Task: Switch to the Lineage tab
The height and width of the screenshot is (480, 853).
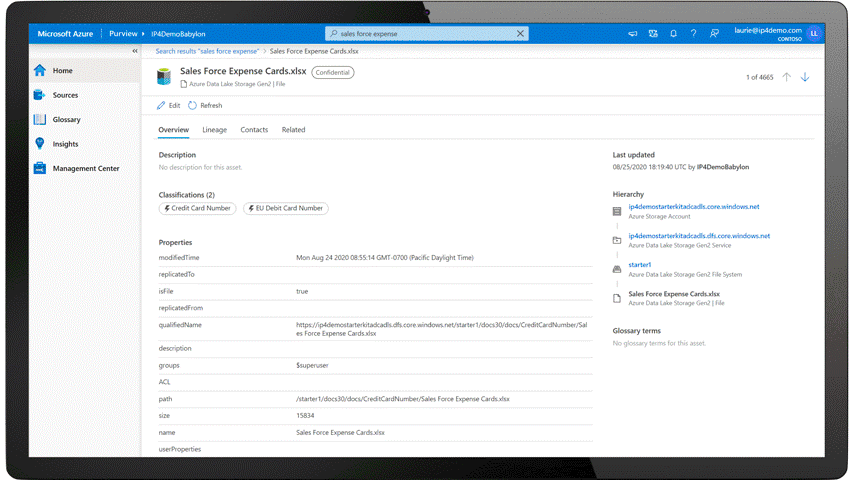Action: click(214, 130)
